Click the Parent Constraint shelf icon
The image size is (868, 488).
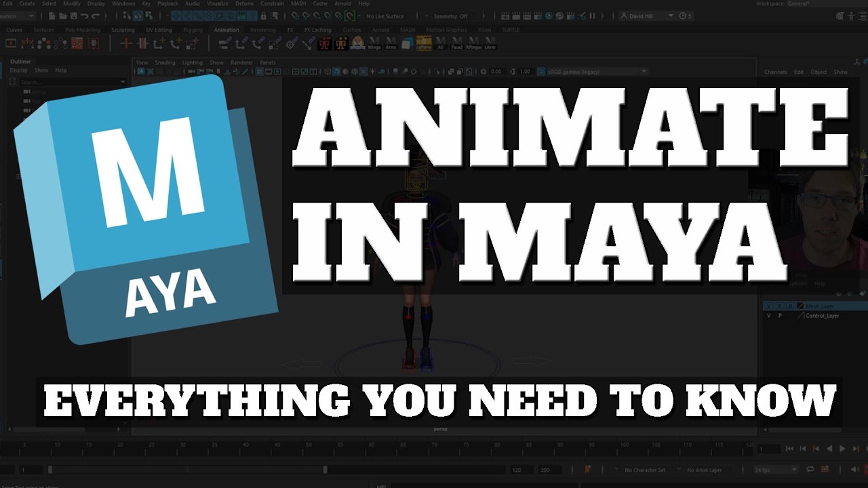tap(224, 43)
